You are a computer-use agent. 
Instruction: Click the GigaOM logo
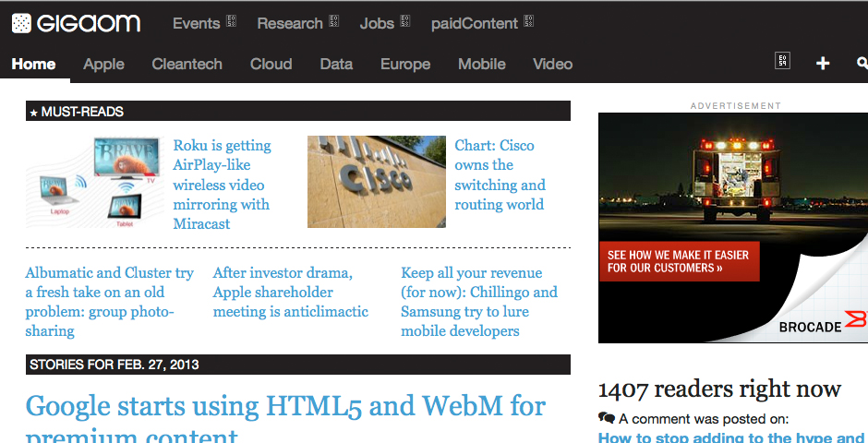click(76, 23)
